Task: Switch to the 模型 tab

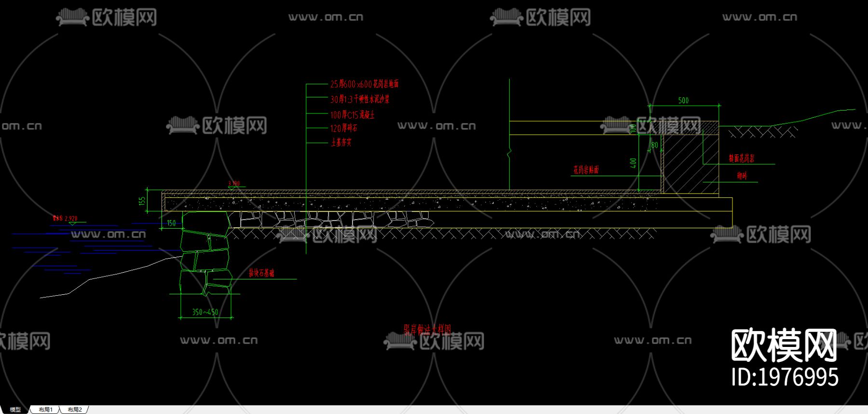Action: coord(15,410)
